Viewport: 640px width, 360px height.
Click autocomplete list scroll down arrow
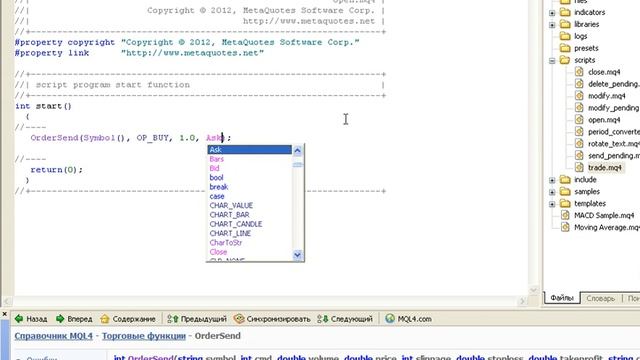(x=298, y=255)
